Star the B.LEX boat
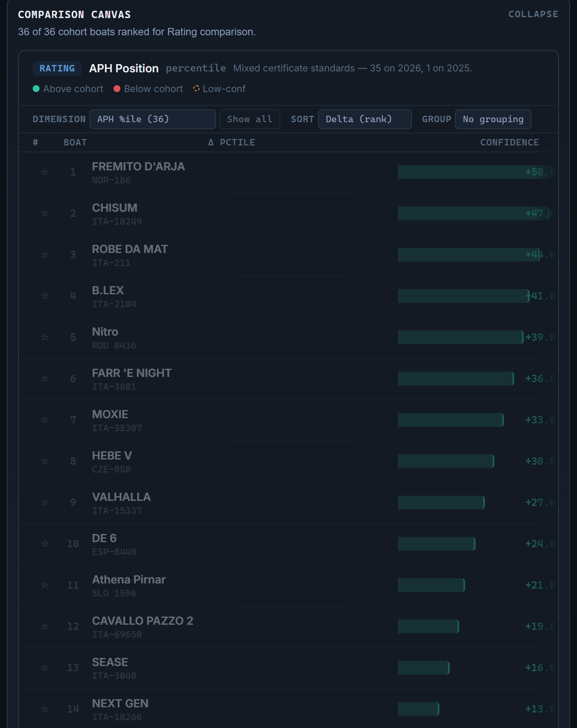This screenshot has height=728, width=577. tap(45, 296)
